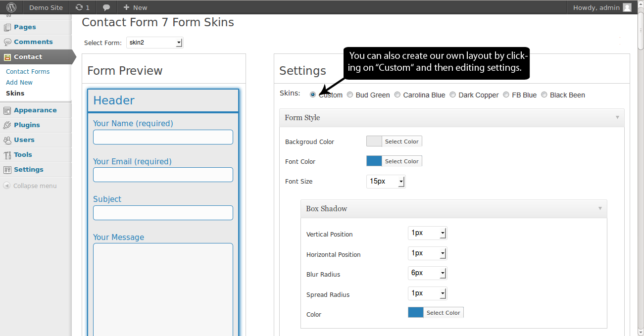Open the comments bubble icon in admin bar
This screenshot has height=336, width=644.
click(106, 7)
